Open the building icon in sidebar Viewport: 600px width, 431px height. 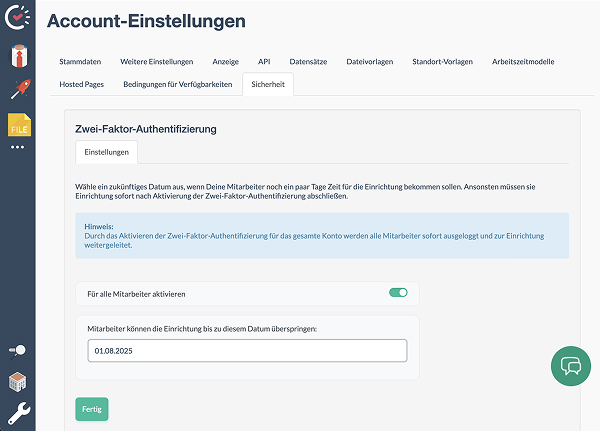point(18,382)
